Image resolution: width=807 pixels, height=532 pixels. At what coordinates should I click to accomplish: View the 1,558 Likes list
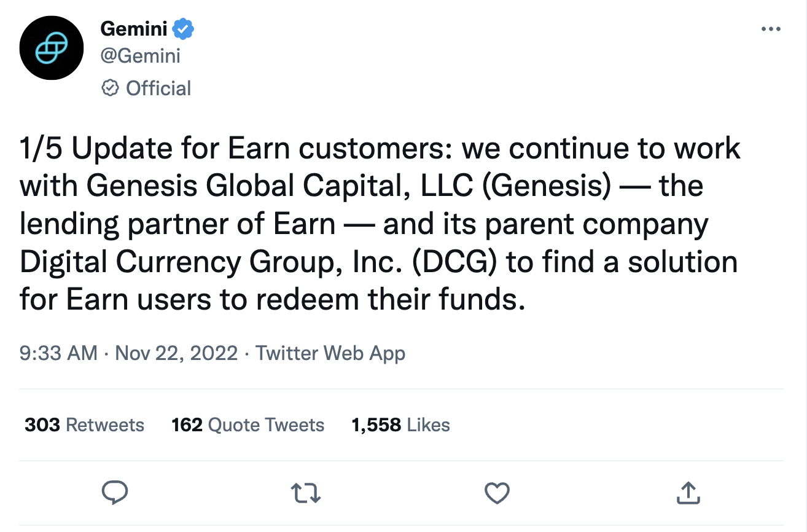point(400,424)
